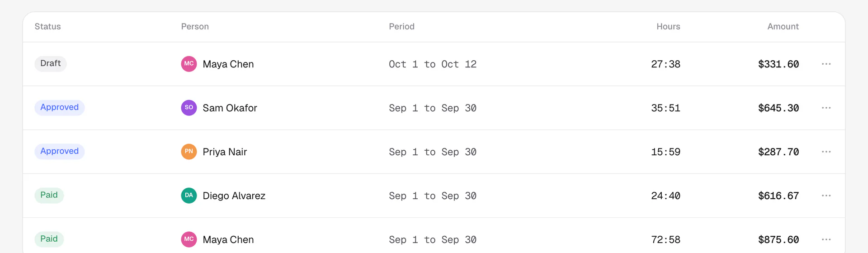The width and height of the screenshot is (868, 253).
Task: Click Sam Okafor's purple SO avatar
Action: (x=189, y=108)
